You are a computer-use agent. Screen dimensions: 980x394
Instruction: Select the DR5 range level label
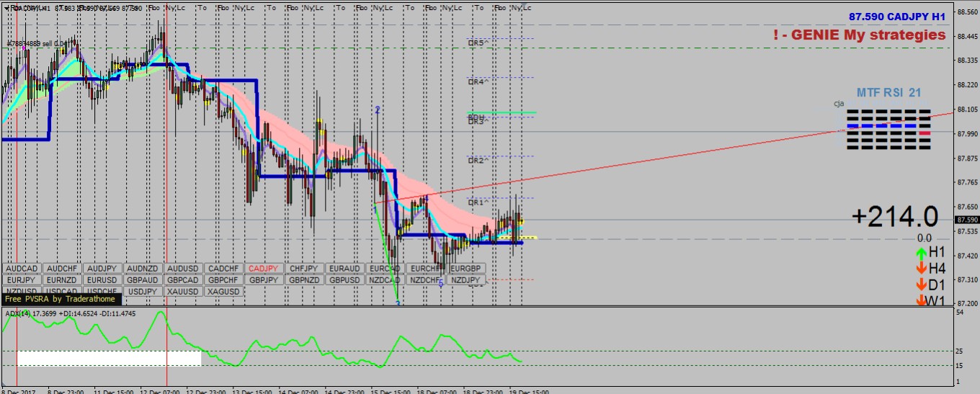(x=478, y=43)
